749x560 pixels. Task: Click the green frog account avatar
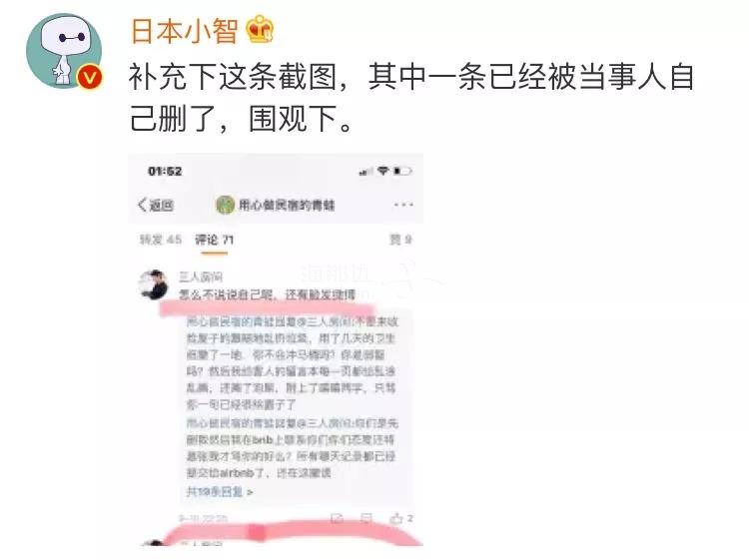click(225, 206)
